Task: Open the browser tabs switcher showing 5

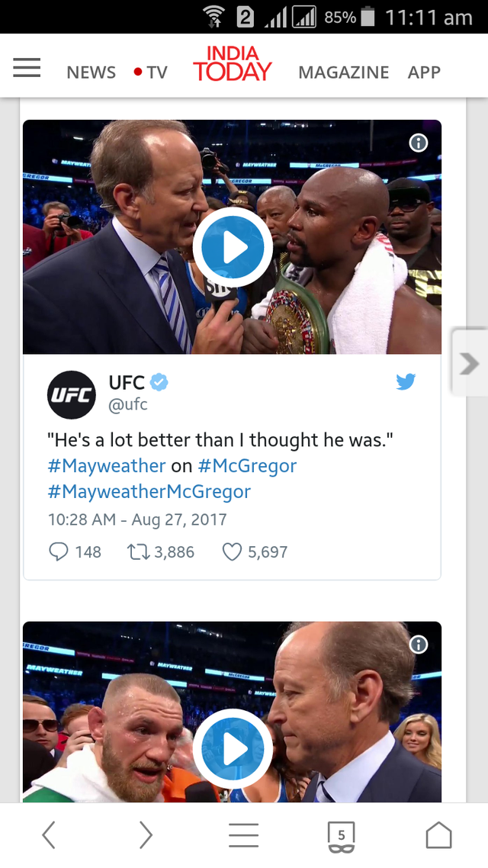Action: click(x=342, y=836)
